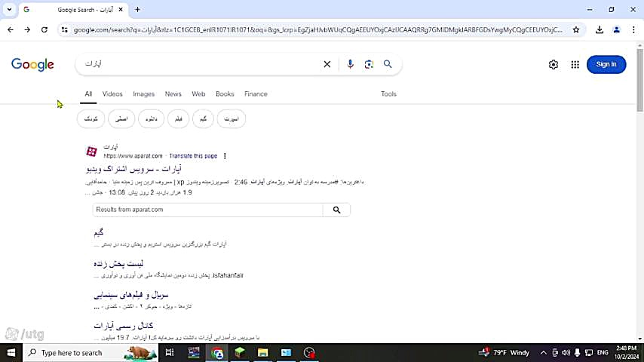Click the Translate this page link
This screenshot has height=362, width=644.
click(x=193, y=156)
